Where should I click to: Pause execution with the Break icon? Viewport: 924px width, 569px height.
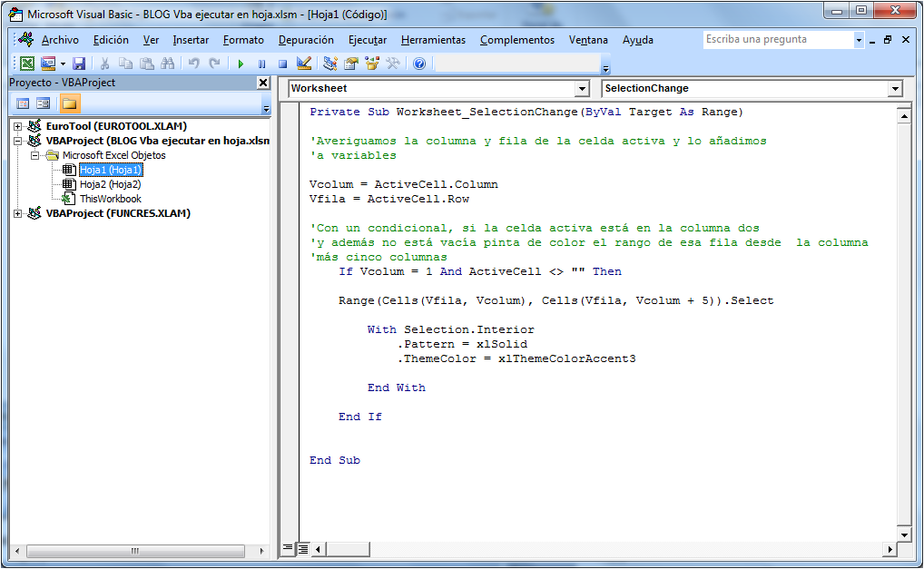click(x=261, y=64)
